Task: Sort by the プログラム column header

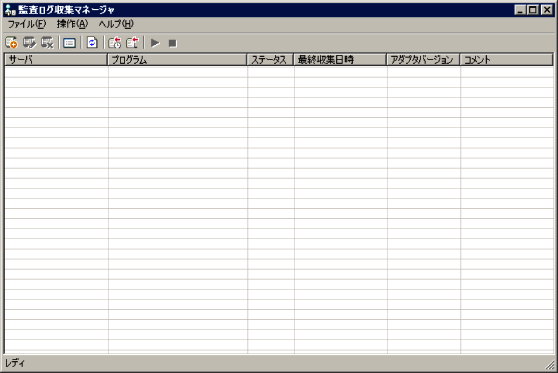Action: coord(177,60)
